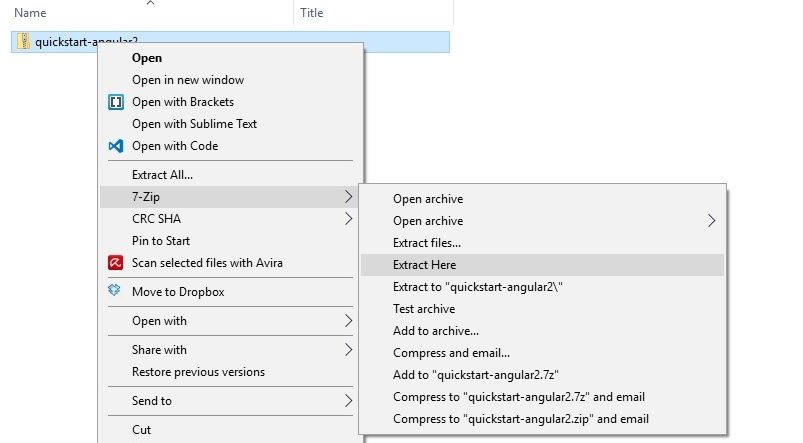Click the Brackets icon in context menu
803x443 pixels.
(115, 102)
